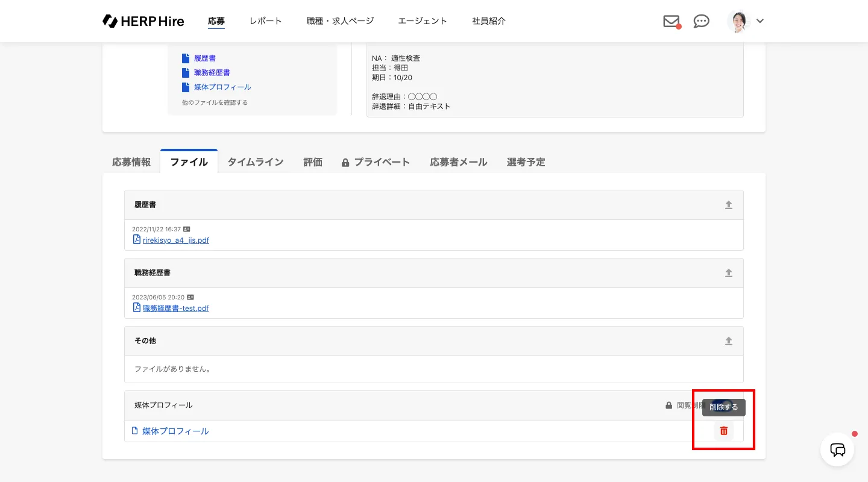Click the card icon beside 2023/06/05 20:20
Screen dimensions: 868x482
[x=190, y=297]
